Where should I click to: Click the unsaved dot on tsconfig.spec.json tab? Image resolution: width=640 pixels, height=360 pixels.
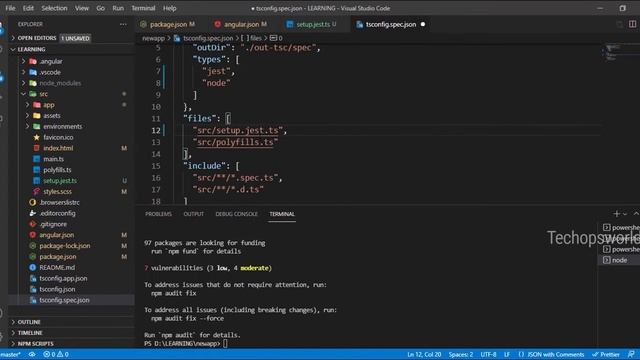(x=423, y=24)
